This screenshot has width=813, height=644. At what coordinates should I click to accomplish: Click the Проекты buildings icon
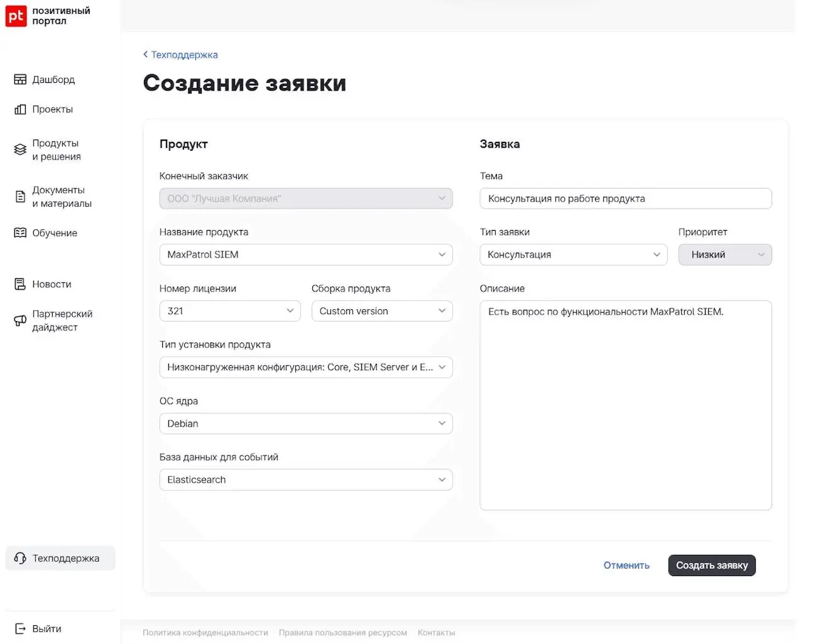pos(20,109)
